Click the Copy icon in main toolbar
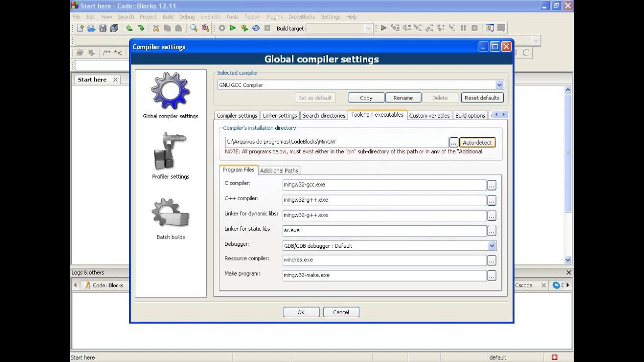The image size is (644, 362). point(167,28)
